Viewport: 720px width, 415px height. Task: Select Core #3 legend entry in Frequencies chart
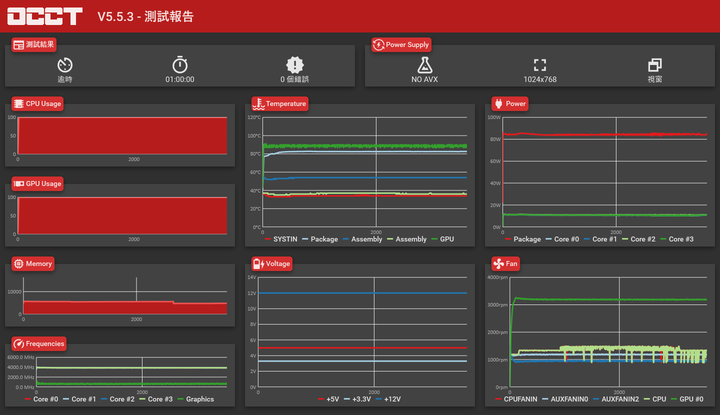coord(156,399)
